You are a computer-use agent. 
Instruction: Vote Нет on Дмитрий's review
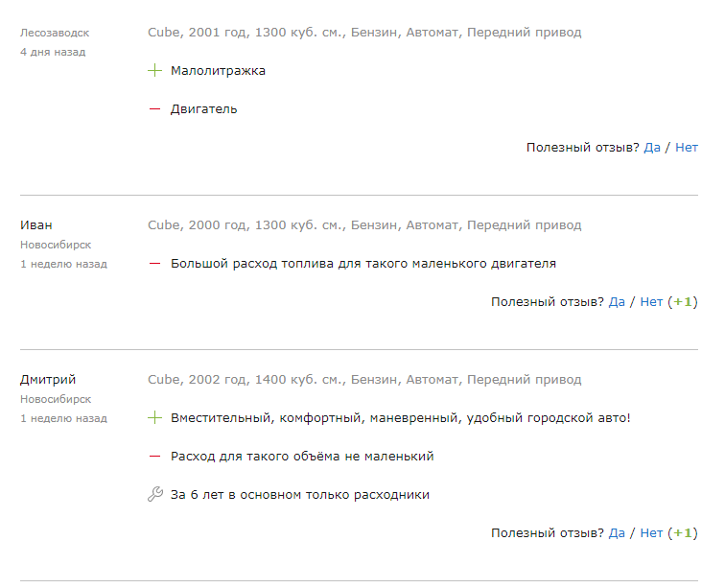(651, 533)
